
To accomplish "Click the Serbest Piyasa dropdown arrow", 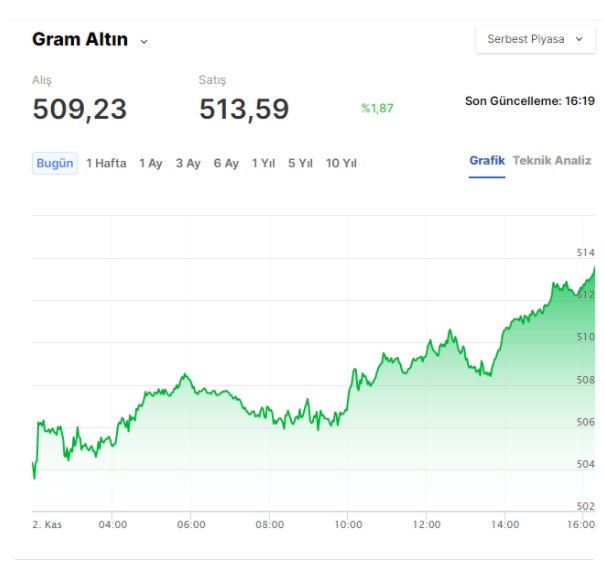I will pos(579,39).
